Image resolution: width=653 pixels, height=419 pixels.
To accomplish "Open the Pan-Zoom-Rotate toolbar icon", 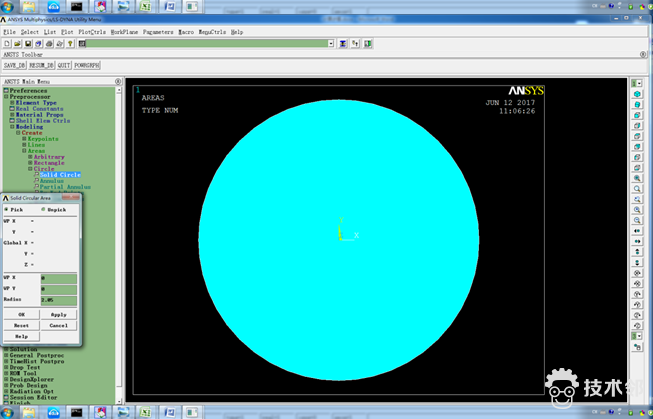I will pos(38,43).
